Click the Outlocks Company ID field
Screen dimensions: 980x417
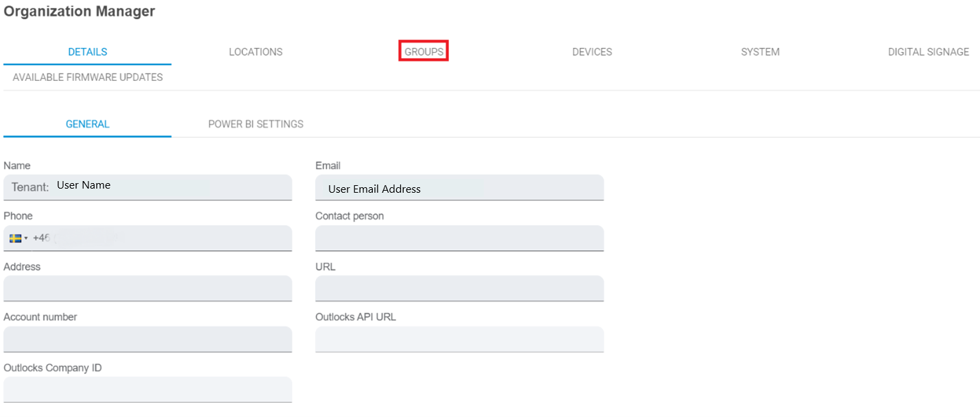[147, 389]
